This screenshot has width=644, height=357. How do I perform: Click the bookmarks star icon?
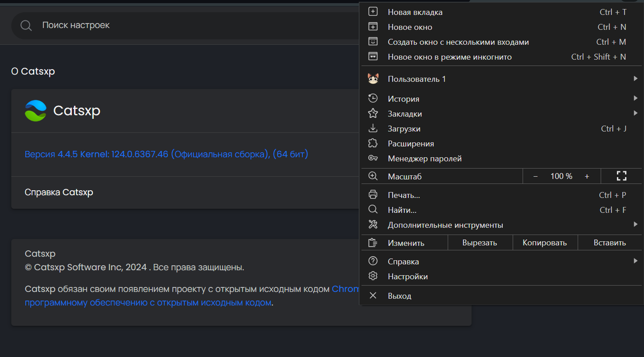[373, 113]
